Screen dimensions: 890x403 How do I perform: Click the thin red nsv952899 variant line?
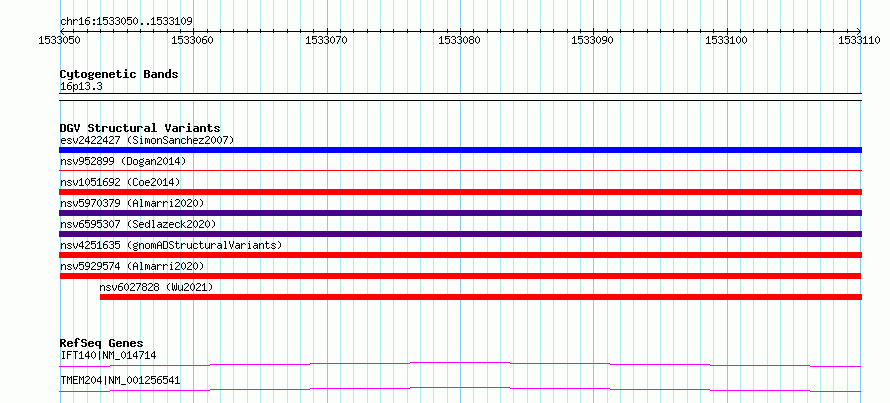click(461, 170)
